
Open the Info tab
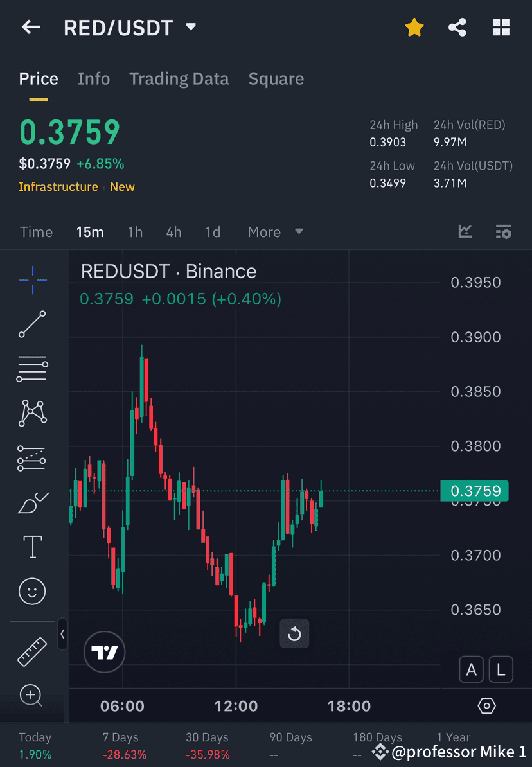94,78
